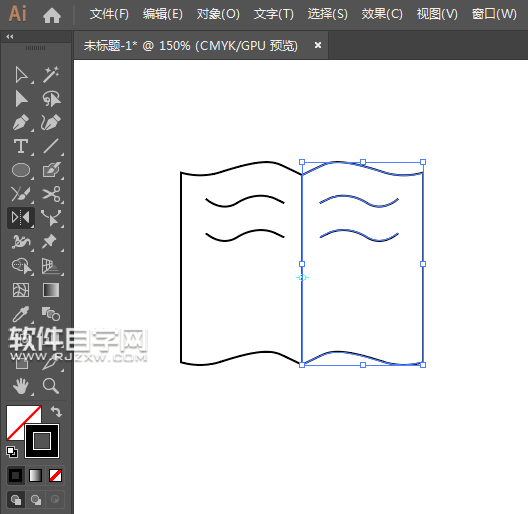Select the Curvature pen tool
The width and height of the screenshot is (528, 514).
click(x=51, y=123)
